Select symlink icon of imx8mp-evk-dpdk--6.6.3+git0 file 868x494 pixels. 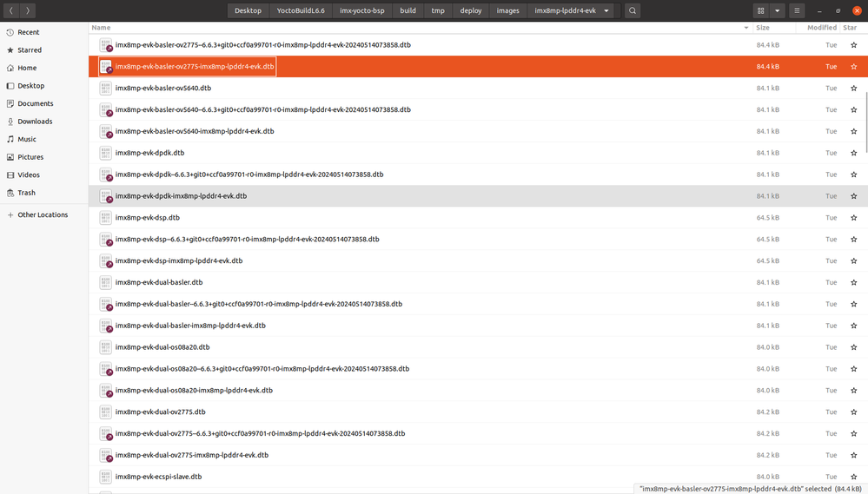(105, 175)
